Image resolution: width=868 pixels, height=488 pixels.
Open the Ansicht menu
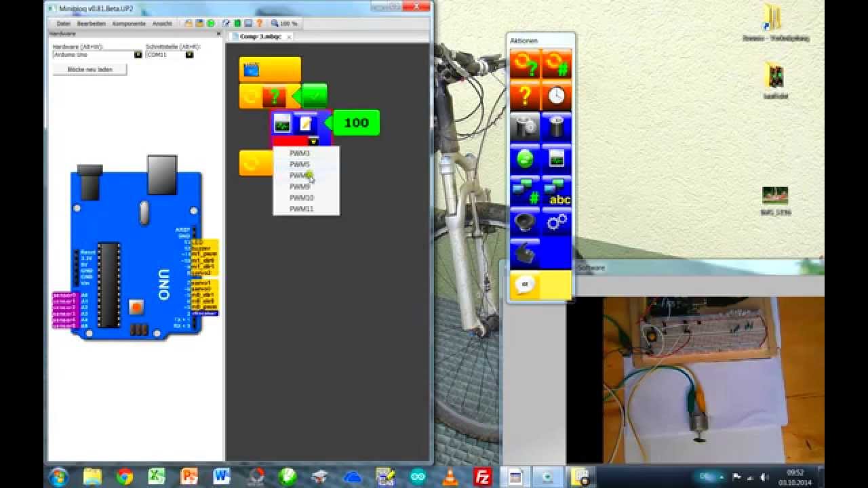coord(162,23)
